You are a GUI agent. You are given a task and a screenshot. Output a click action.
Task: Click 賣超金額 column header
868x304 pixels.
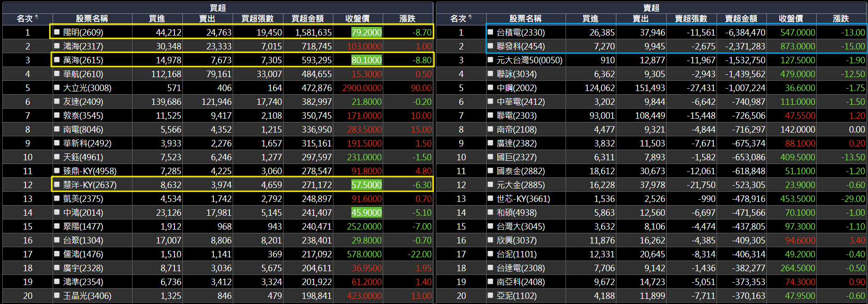coord(741,18)
